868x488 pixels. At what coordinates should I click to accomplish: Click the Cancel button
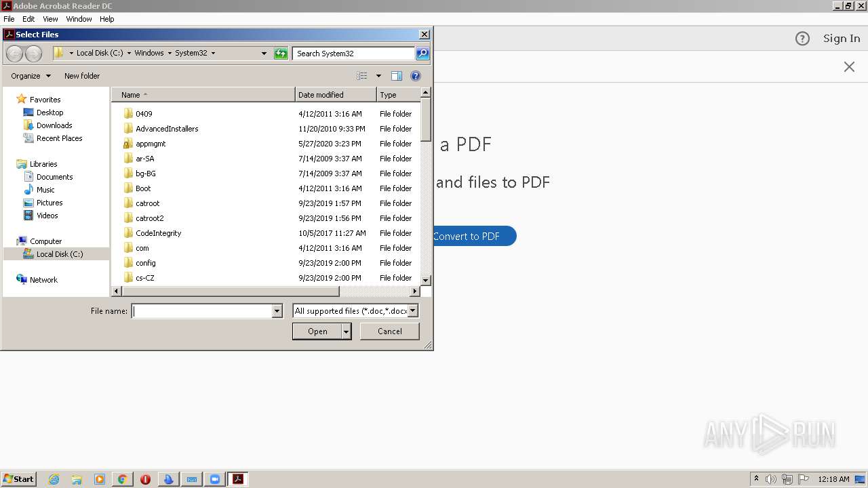pos(389,331)
